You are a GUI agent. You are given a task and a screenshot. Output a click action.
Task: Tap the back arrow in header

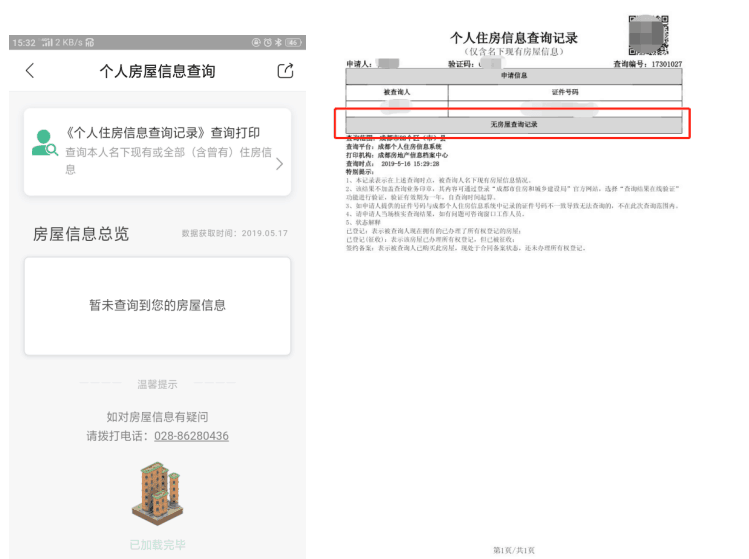(30, 71)
